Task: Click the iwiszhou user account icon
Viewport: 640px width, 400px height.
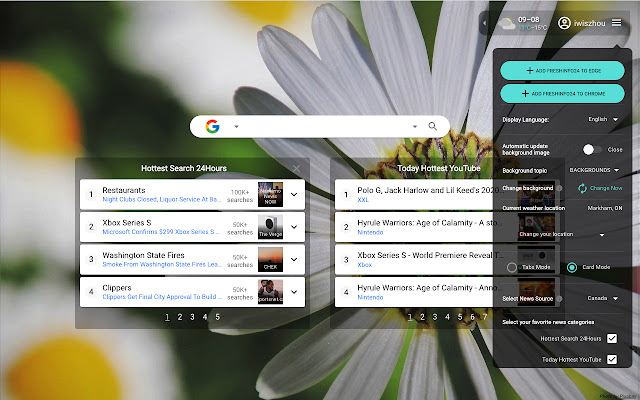Action: point(564,23)
